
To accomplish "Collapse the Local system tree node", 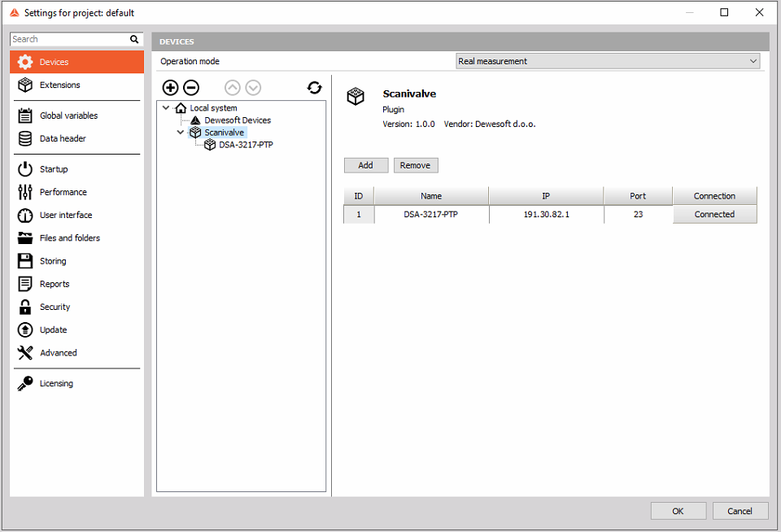I will pyautogui.click(x=166, y=107).
